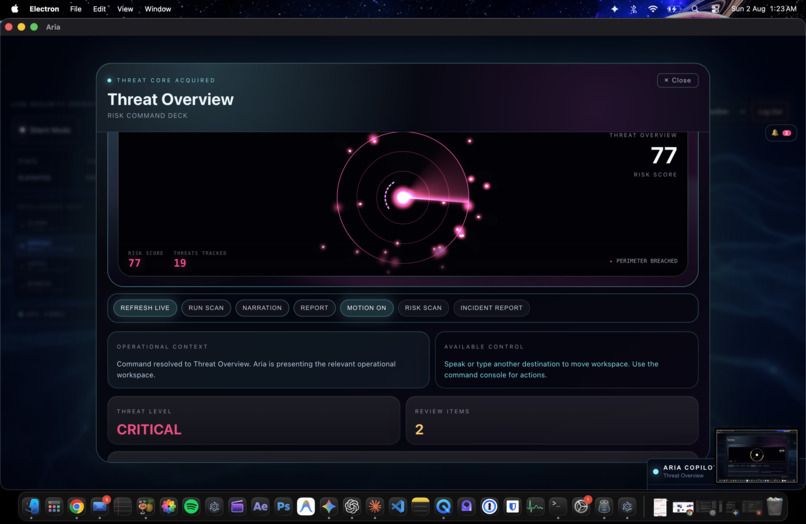
Task: Click the CRITICAL threat level value
Action: pyautogui.click(x=149, y=429)
